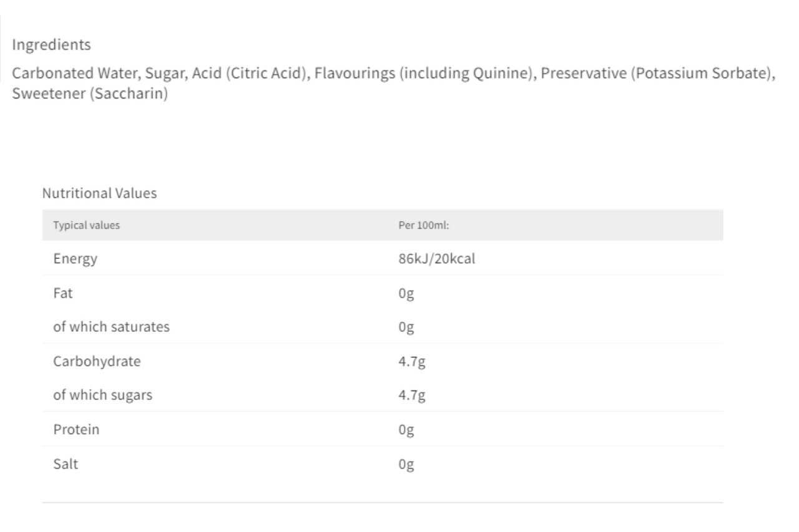Select the Carbohydrate row label
Screen dimensions: 799x532
point(97,361)
